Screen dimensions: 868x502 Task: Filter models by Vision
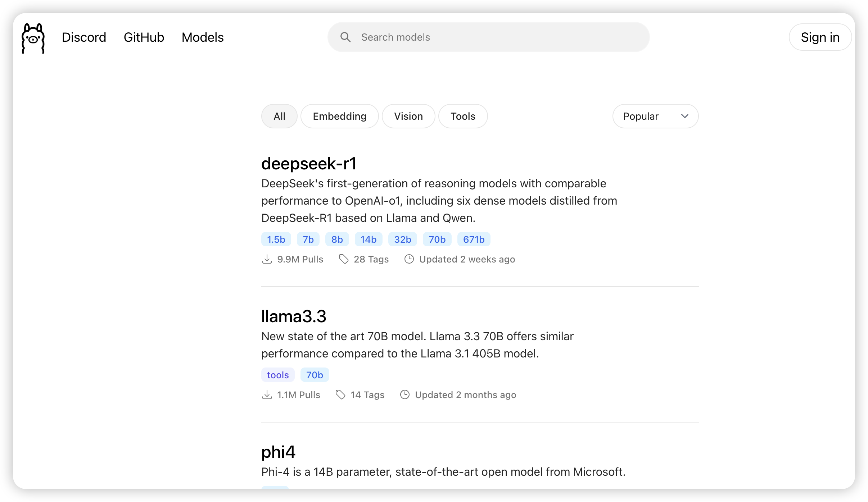(408, 116)
